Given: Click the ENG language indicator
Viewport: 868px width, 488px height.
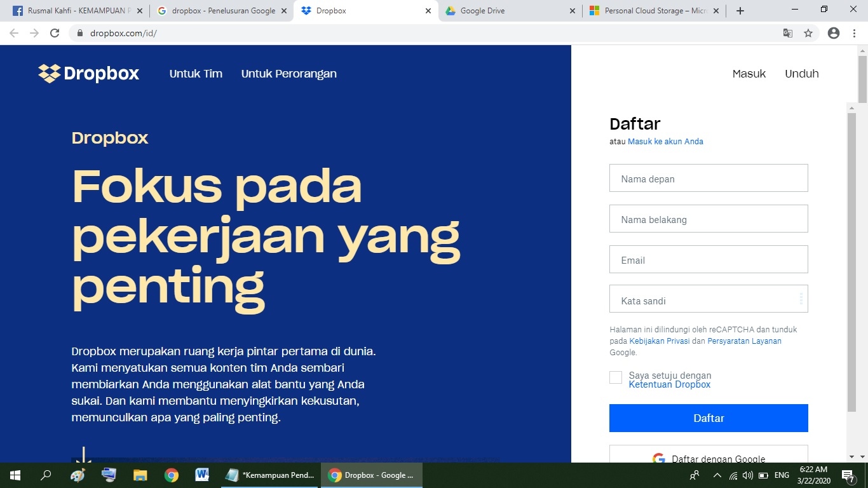Looking at the screenshot, I should 782,475.
